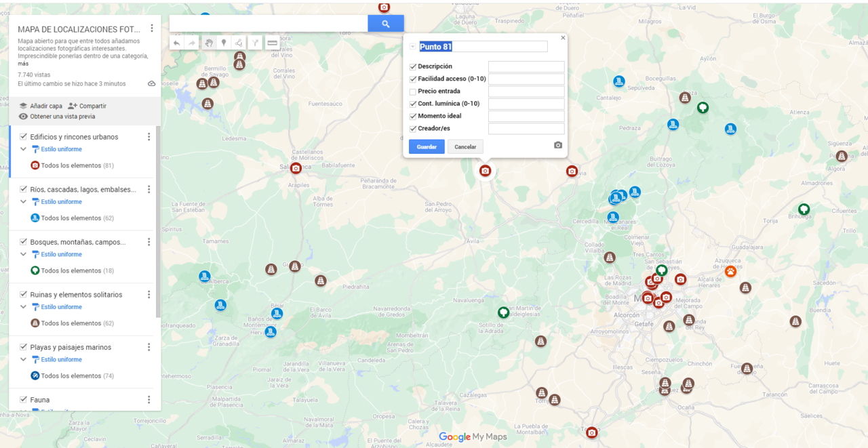Screen dimensions: 868x448
Task: Click the Descripción value input field
Action: [x=526, y=66]
